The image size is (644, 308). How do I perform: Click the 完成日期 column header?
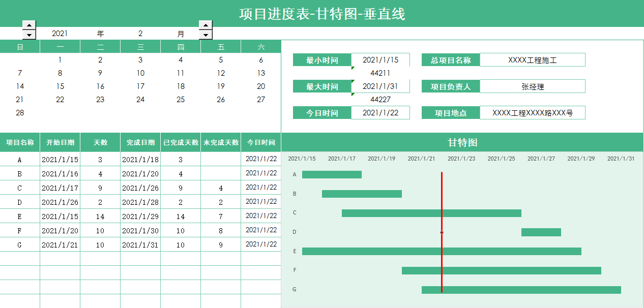(140, 142)
